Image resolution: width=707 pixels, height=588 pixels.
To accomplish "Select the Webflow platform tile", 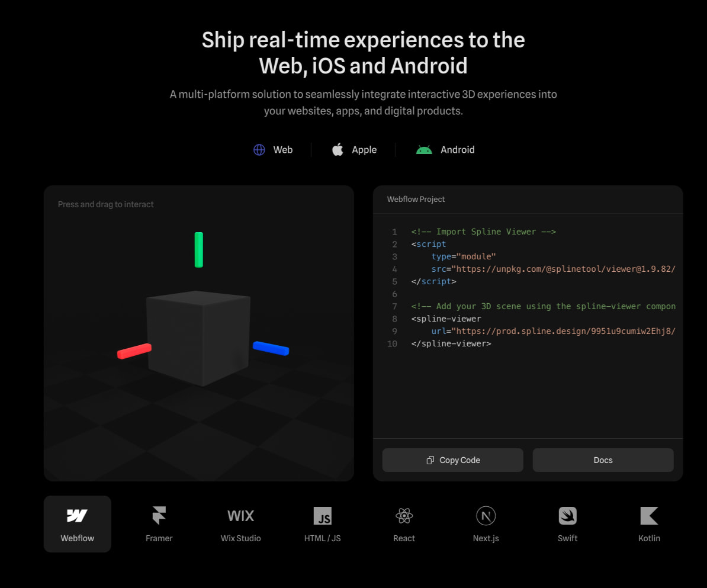I will point(78,524).
